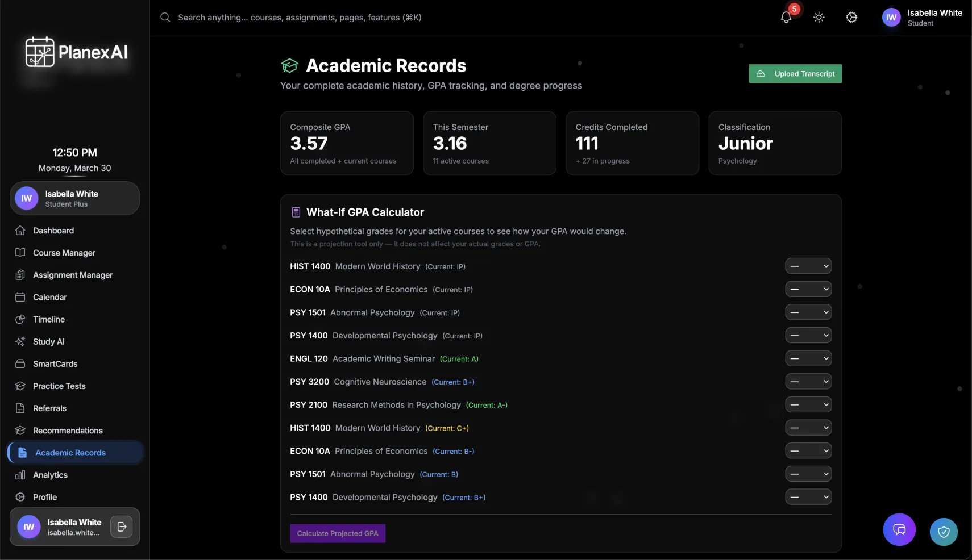Click the Academic Records file icon
This screenshot has width=972, height=560.
tap(23, 453)
